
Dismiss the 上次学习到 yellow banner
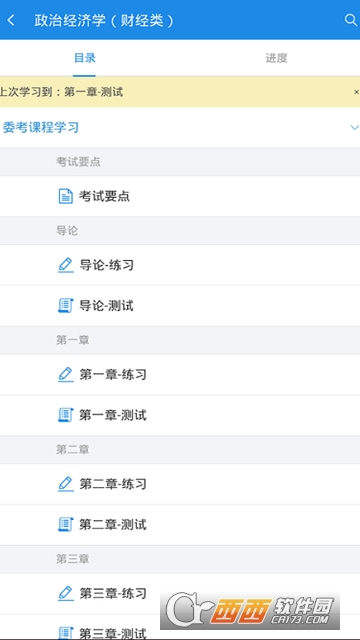tap(356, 92)
